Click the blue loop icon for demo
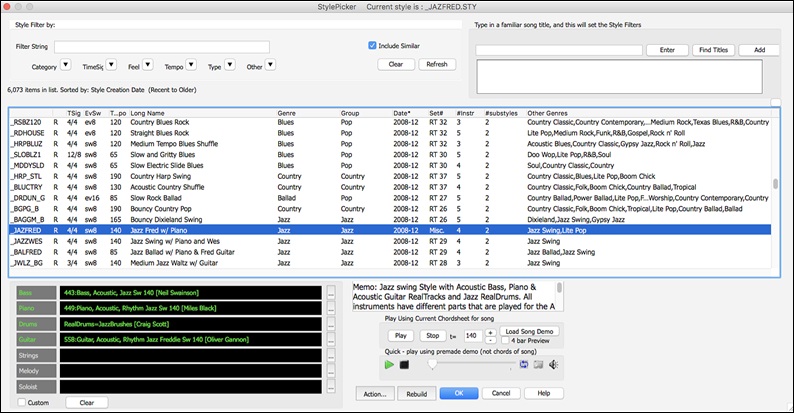Image resolution: width=794 pixels, height=413 pixels. coord(523,364)
